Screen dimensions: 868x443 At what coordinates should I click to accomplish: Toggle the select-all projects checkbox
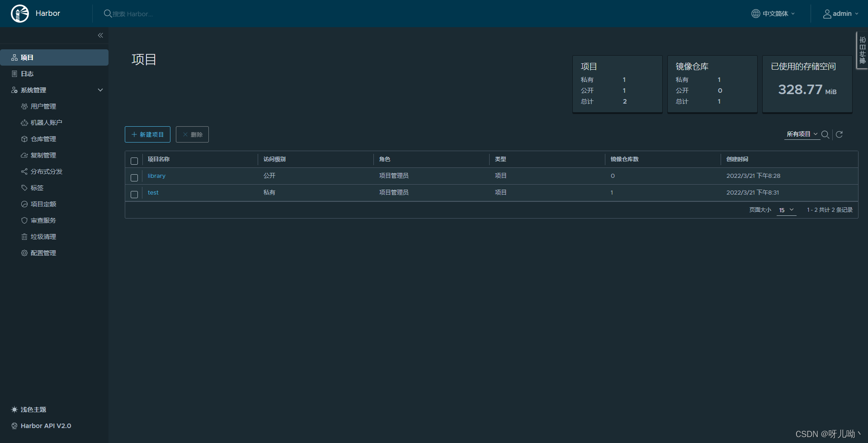click(134, 161)
